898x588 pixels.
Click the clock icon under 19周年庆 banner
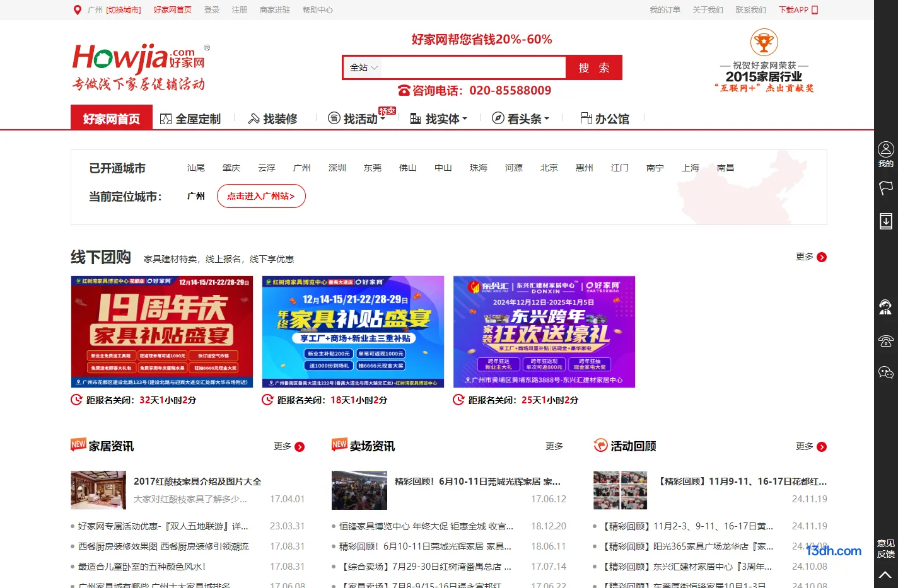tap(76, 400)
